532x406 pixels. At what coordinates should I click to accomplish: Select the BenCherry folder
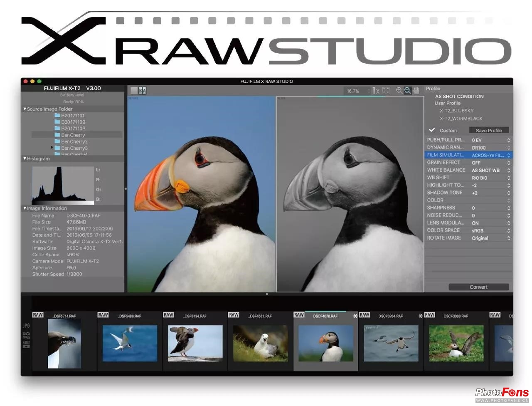[77, 135]
